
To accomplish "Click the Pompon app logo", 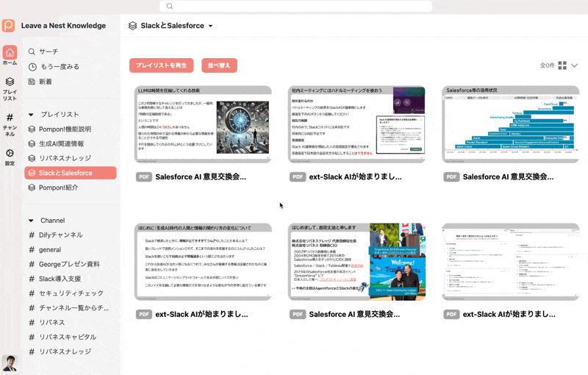I will point(9,26).
